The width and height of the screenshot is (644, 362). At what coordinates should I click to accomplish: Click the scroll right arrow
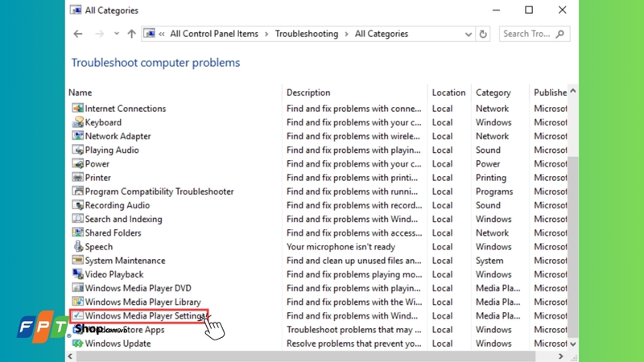click(x=560, y=356)
